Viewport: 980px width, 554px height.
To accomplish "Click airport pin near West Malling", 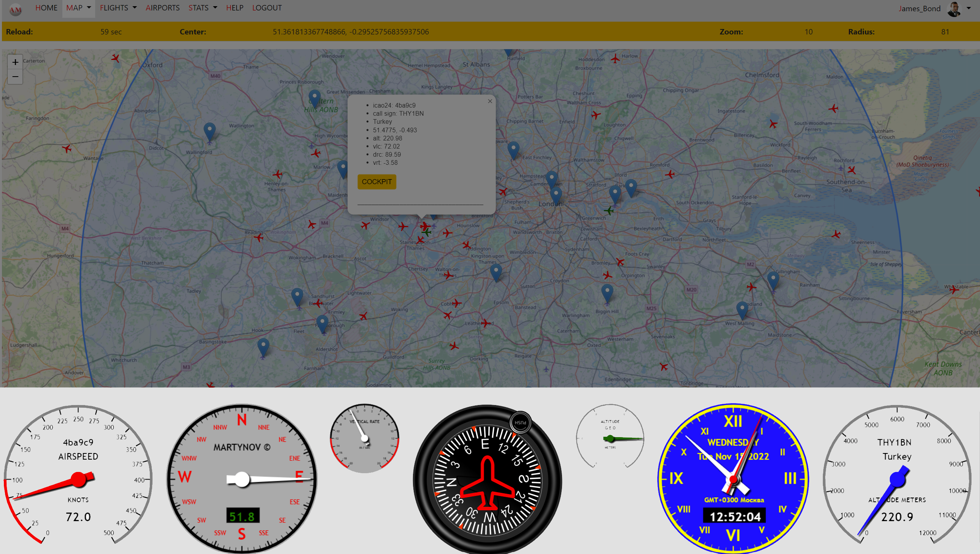I will [x=742, y=309].
